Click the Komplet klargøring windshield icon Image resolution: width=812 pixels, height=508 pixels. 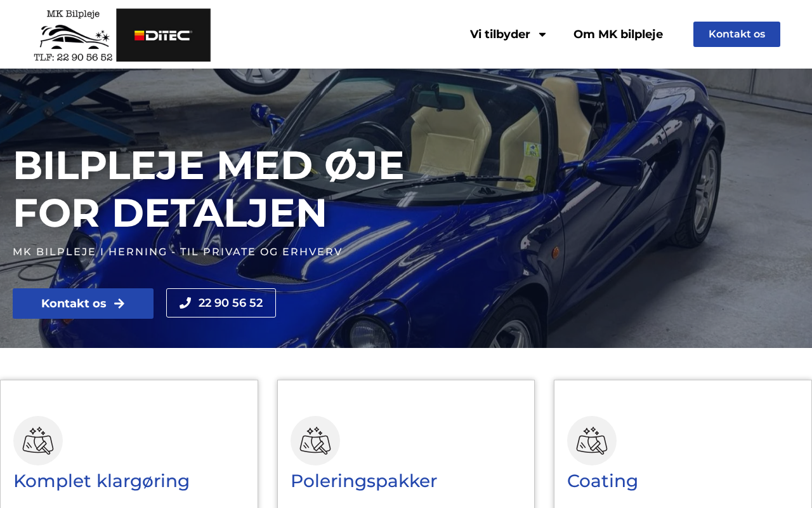tap(38, 441)
